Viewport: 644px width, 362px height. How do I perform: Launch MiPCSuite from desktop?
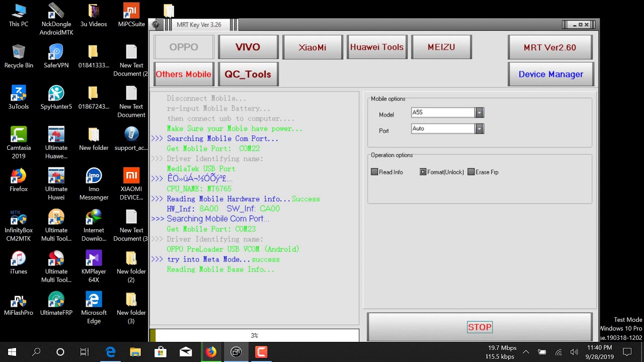131,15
